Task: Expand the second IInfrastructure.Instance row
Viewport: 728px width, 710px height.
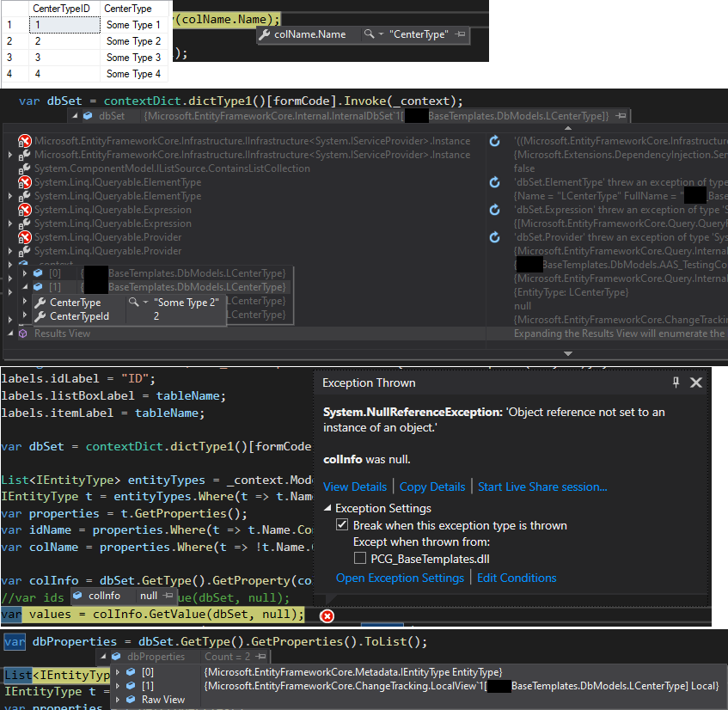Action: pyautogui.click(x=10, y=155)
